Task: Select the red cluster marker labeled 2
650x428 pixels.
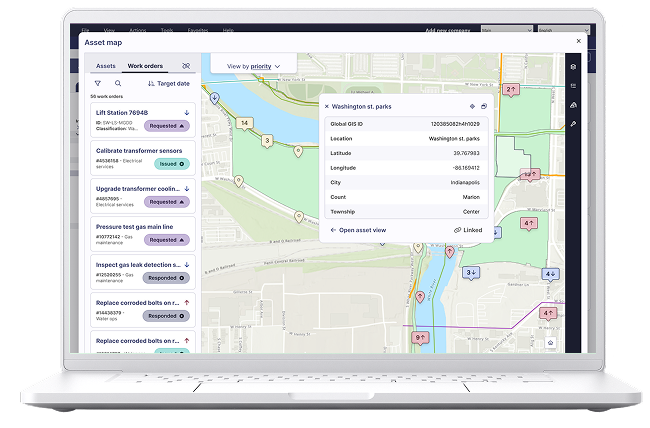Action: pos(511,90)
